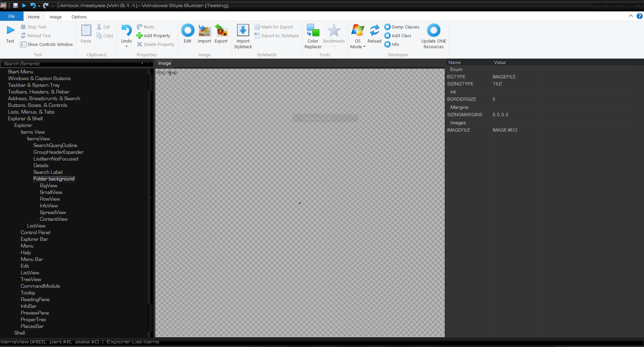
Task: Click quick access Redo icon
Action: coord(46,5)
